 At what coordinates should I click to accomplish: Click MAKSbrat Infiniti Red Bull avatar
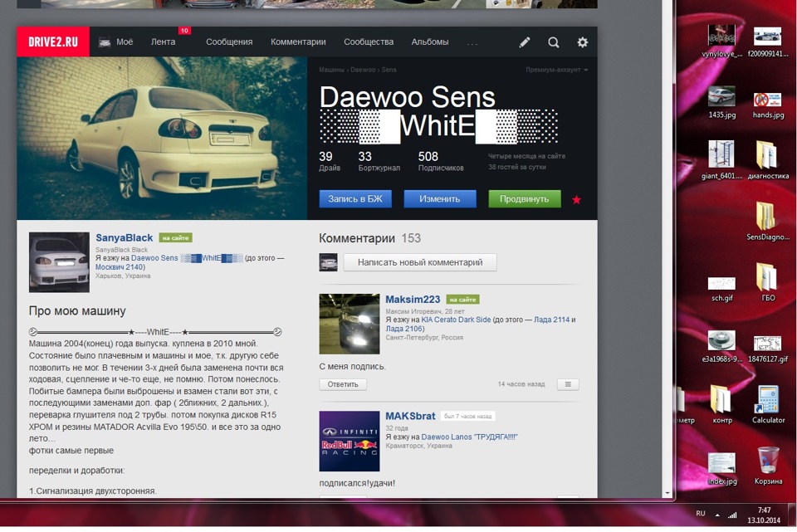click(350, 441)
